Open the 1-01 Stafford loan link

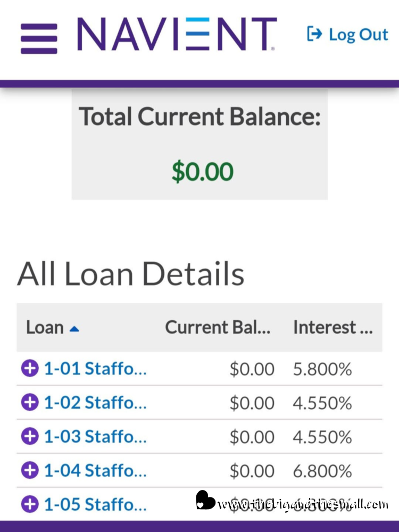(x=95, y=368)
